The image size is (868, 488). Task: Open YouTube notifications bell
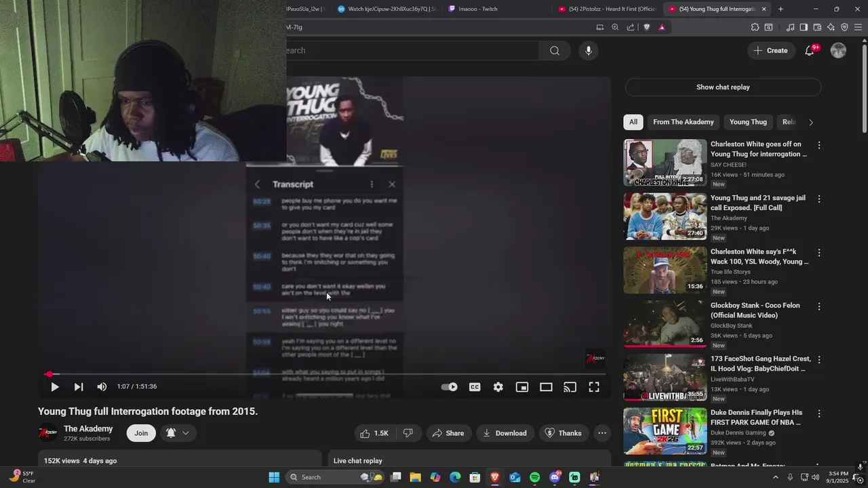[x=810, y=51]
